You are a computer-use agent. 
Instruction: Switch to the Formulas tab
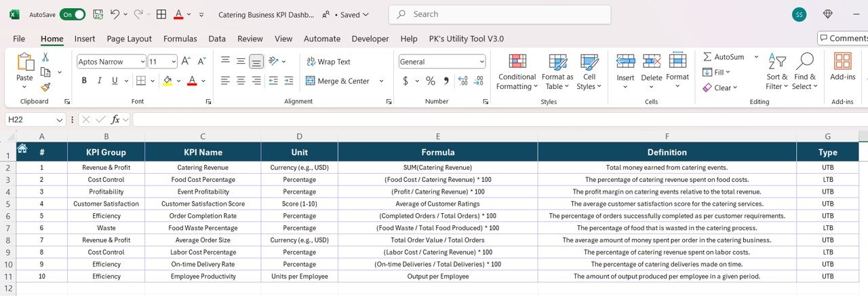(180, 39)
